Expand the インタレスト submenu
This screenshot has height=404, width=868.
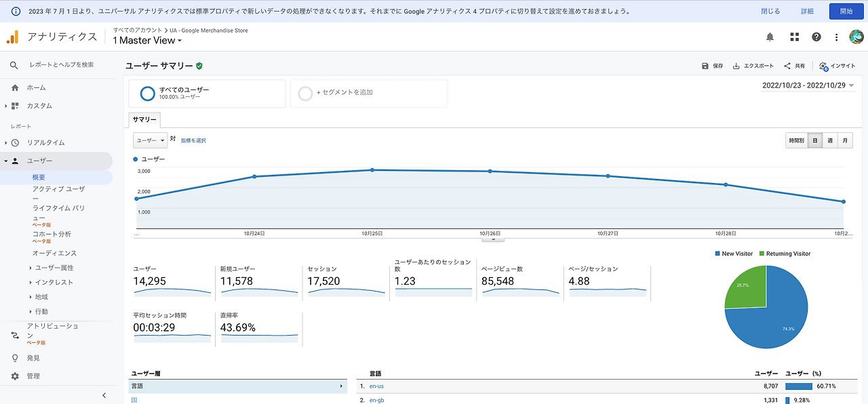point(31,283)
